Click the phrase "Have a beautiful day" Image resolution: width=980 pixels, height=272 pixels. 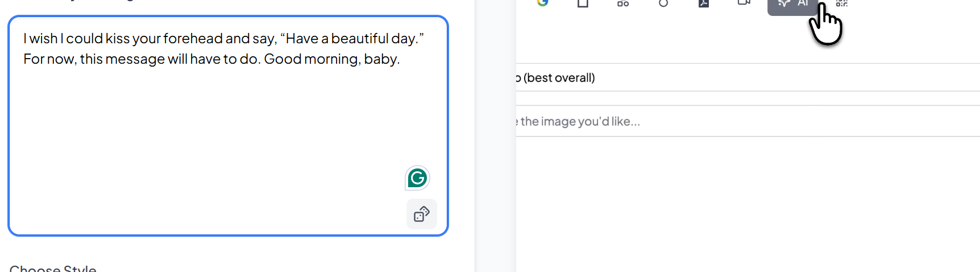(x=351, y=39)
